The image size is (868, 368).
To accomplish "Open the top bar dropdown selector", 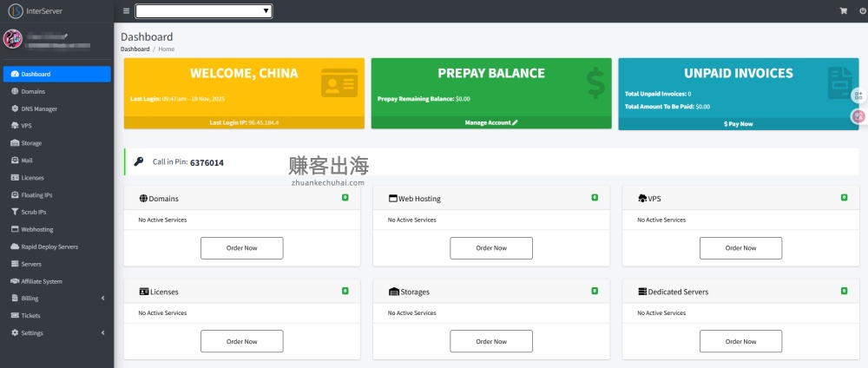I will point(204,11).
